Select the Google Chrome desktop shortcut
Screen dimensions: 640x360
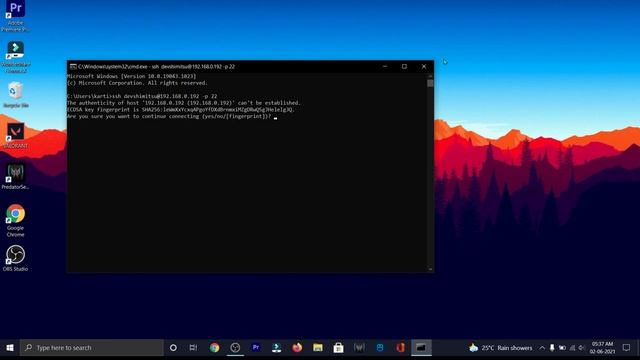[16, 220]
